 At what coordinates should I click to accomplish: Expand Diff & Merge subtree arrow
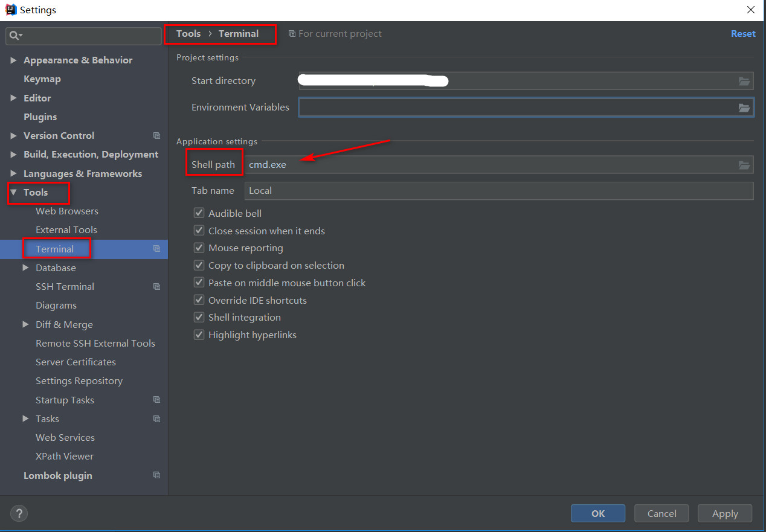[25, 324]
